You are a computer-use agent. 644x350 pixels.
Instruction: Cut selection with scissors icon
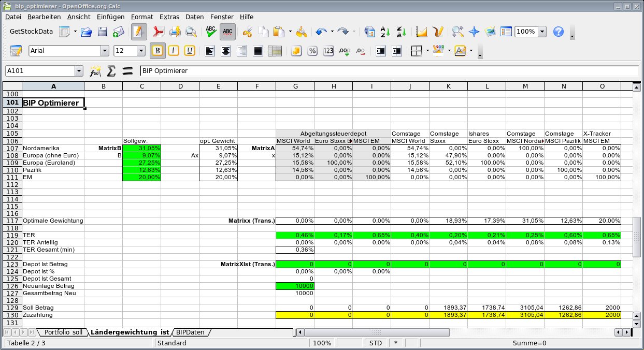point(247,32)
